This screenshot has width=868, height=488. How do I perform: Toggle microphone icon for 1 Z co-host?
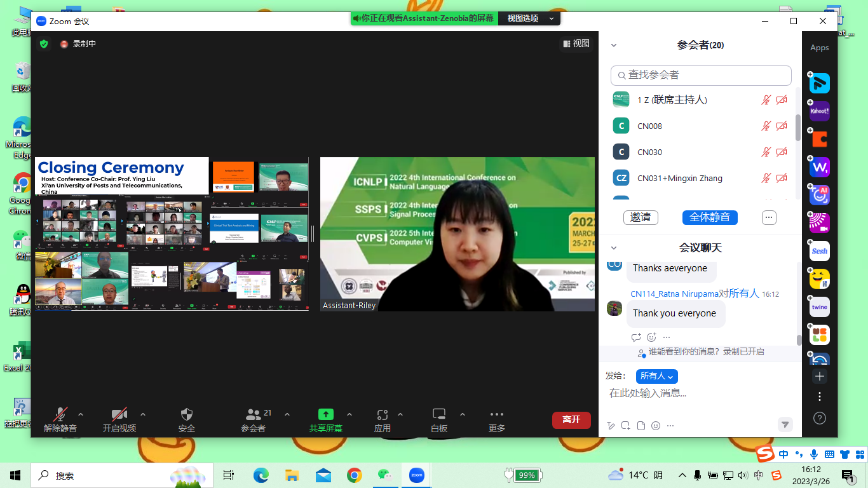pos(766,100)
